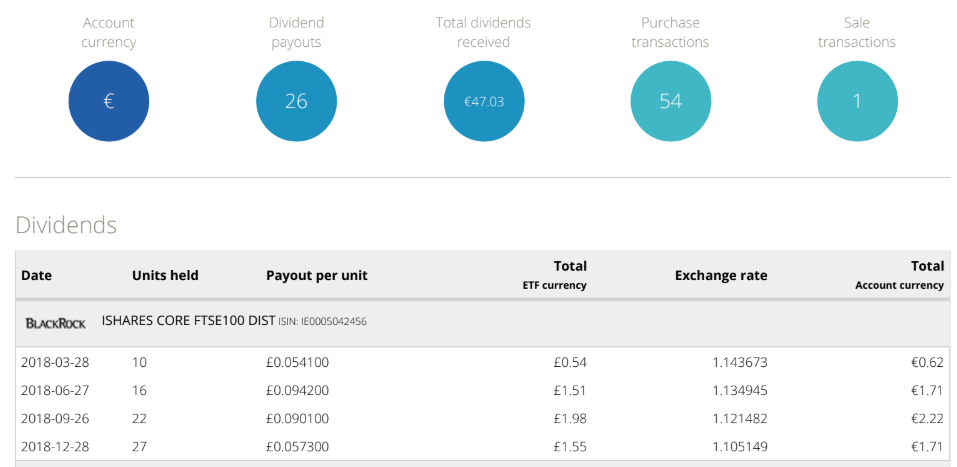Click the 2018-06-27 dividend date
This screenshot has height=467, width=957.
click(55, 390)
